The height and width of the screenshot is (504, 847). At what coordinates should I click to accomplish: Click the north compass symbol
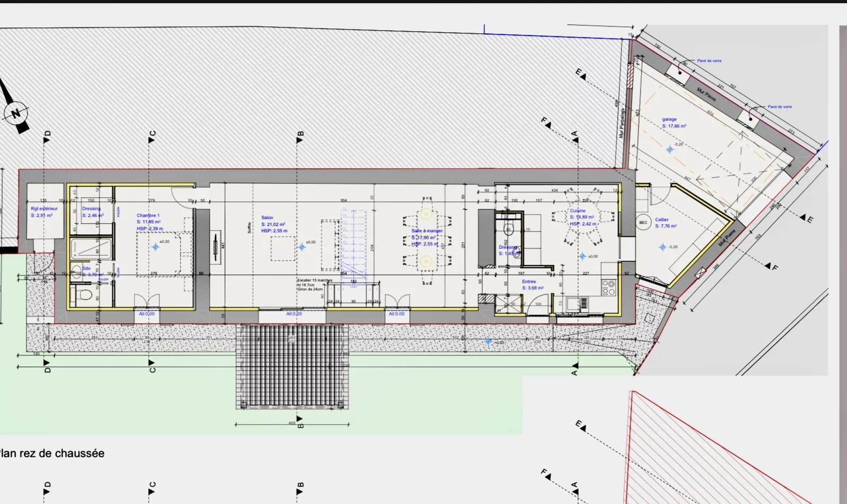pyautogui.click(x=16, y=113)
